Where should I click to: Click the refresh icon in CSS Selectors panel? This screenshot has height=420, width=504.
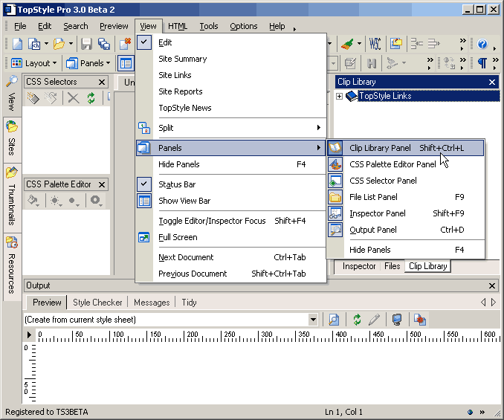tap(91, 97)
